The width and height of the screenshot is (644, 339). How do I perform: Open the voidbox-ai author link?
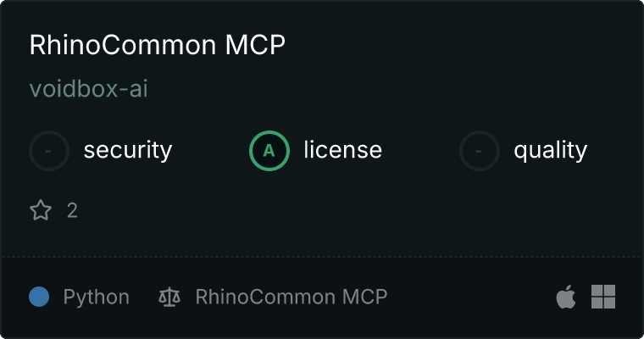point(89,89)
